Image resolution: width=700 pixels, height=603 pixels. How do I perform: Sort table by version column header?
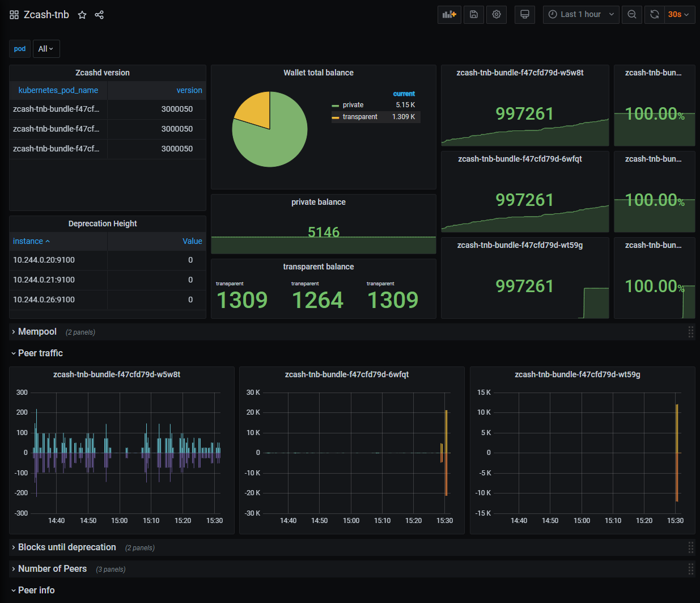(189, 90)
